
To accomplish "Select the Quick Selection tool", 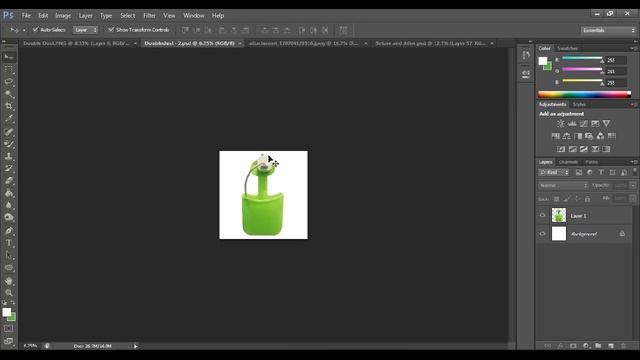I will click(x=9, y=94).
